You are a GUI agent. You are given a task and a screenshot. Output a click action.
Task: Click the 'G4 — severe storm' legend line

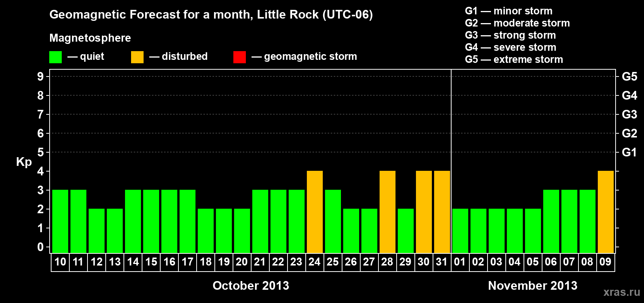(x=511, y=47)
